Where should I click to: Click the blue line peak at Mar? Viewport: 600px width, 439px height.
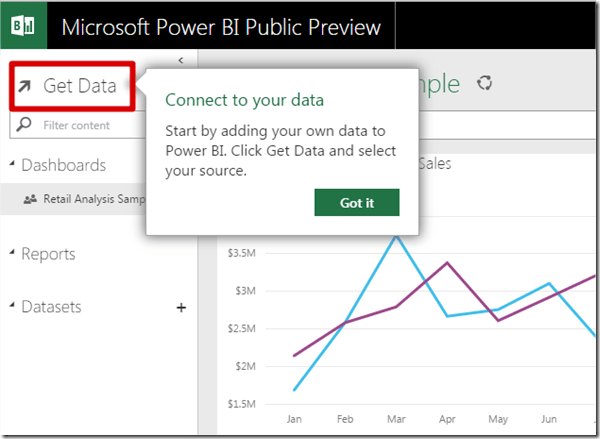pyautogui.click(x=397, y=236)
